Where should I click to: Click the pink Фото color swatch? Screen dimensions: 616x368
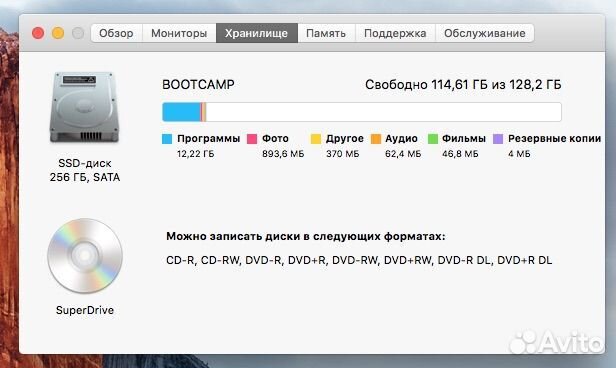(252, 139)
